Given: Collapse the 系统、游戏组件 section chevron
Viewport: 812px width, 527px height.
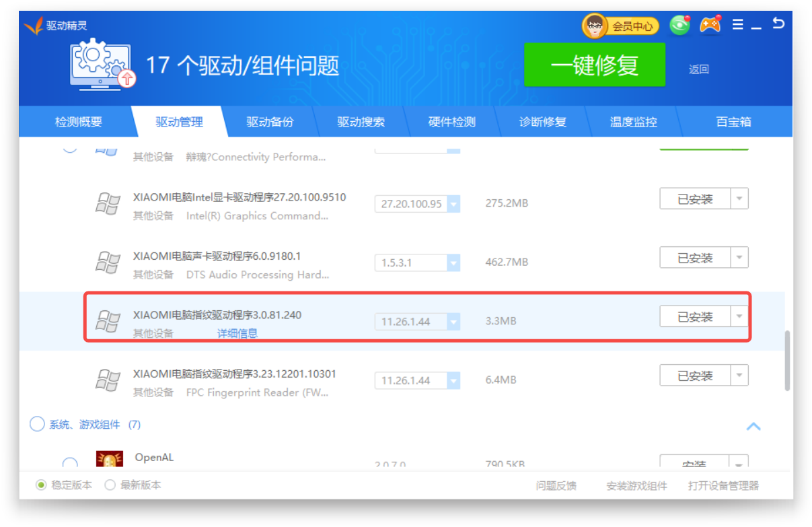Looking at the screenshot, I should pos(753,426).
